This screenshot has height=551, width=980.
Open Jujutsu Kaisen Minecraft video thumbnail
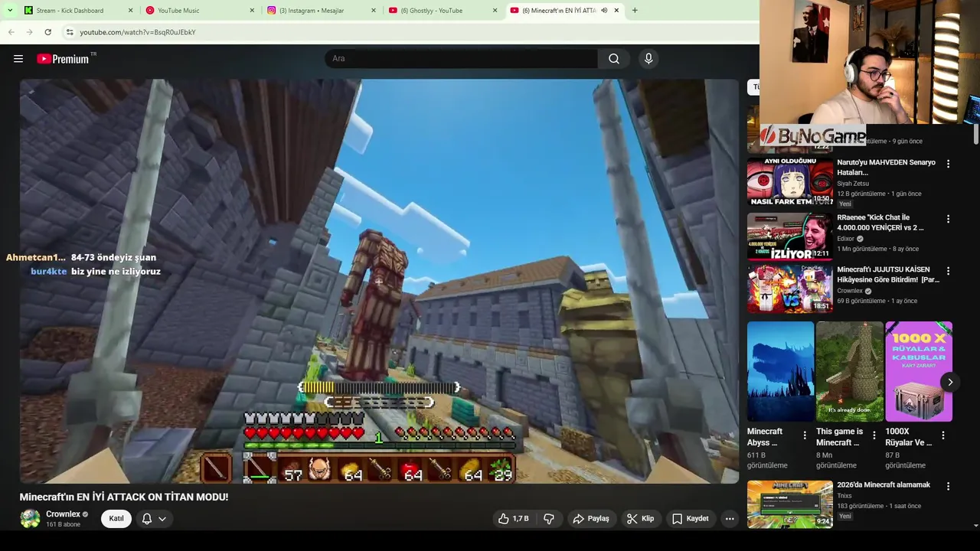[790, 289]
